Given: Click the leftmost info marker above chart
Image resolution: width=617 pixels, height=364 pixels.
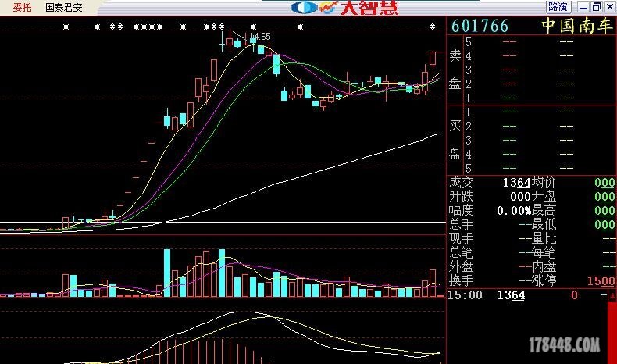Looking at the screenshot, I should pyautogui.click(x=66, y=27).
